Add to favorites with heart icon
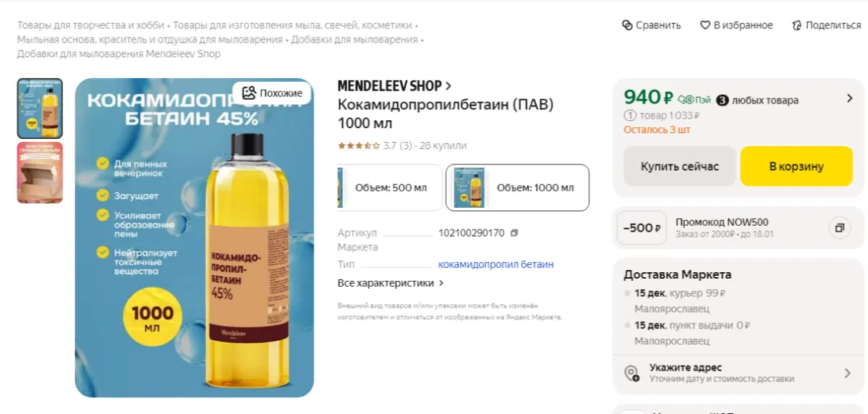Image resolution: width=868 pixels, height=414 pixels. tap(705, 25)
